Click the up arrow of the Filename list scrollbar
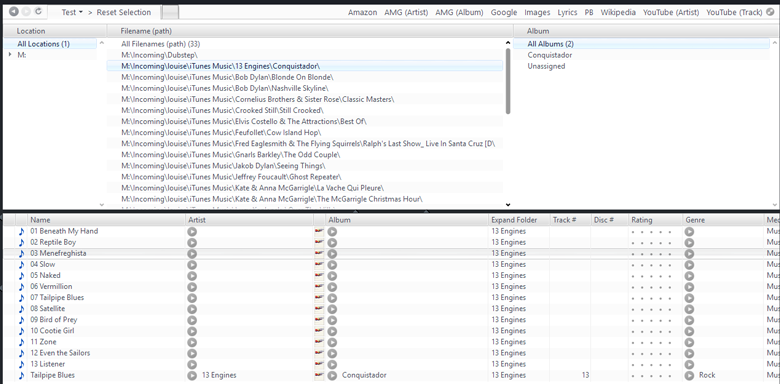This screenshot has height=384, width=780. tap(508, 43)
